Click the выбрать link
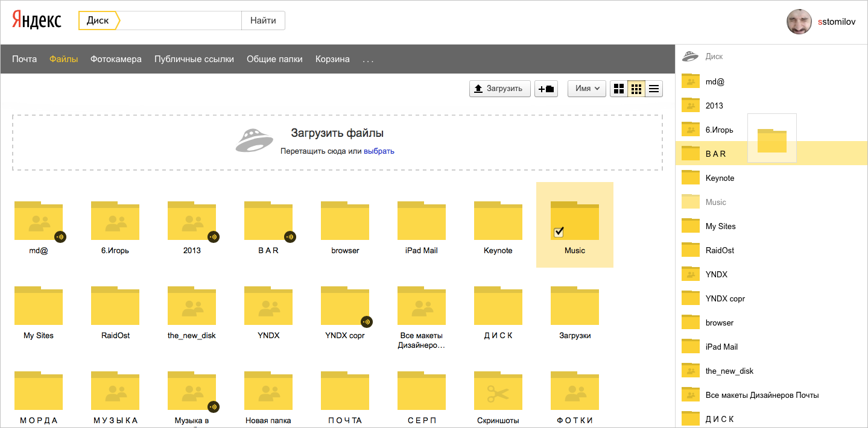This screenshot has height=428, width=868. (379, 151)
